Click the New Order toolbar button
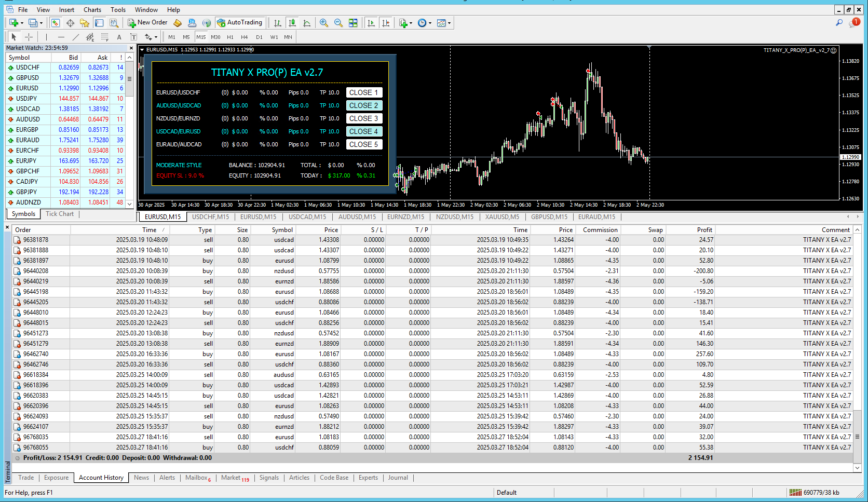868x502 pixels. click(147, 23)
